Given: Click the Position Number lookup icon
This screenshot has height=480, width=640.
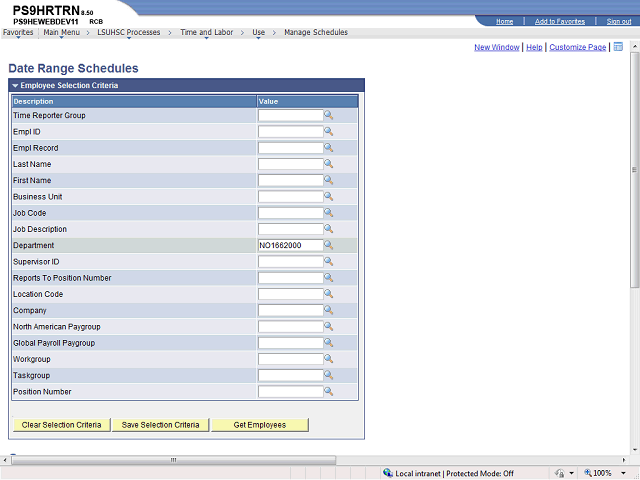Looking at the screenshot, I should click(328, 392).
